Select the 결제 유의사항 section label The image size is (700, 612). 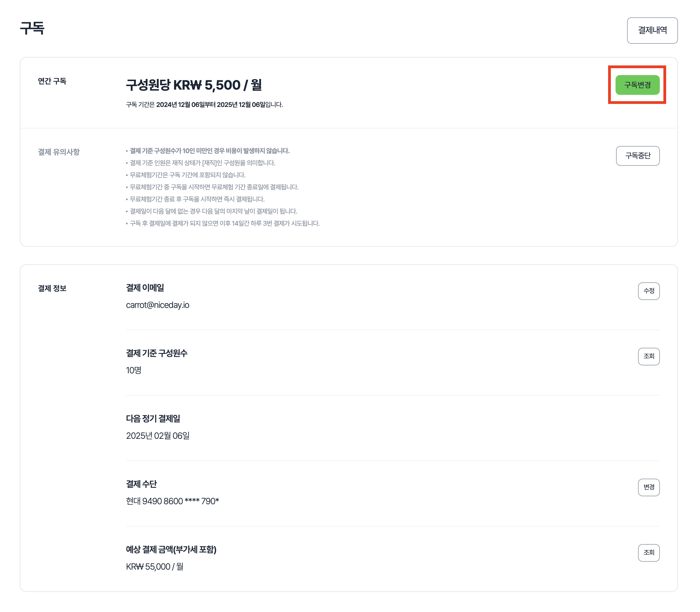tap(58, 152)
